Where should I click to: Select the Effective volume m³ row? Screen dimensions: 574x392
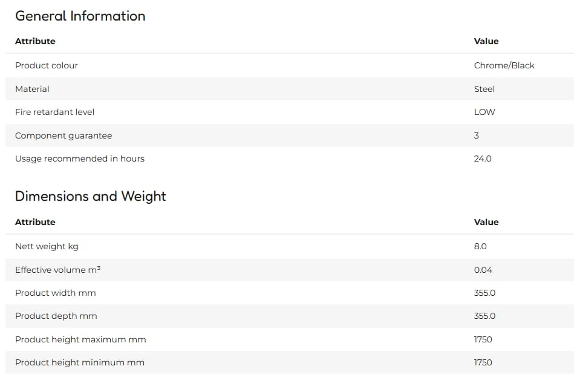coord(290,270)
